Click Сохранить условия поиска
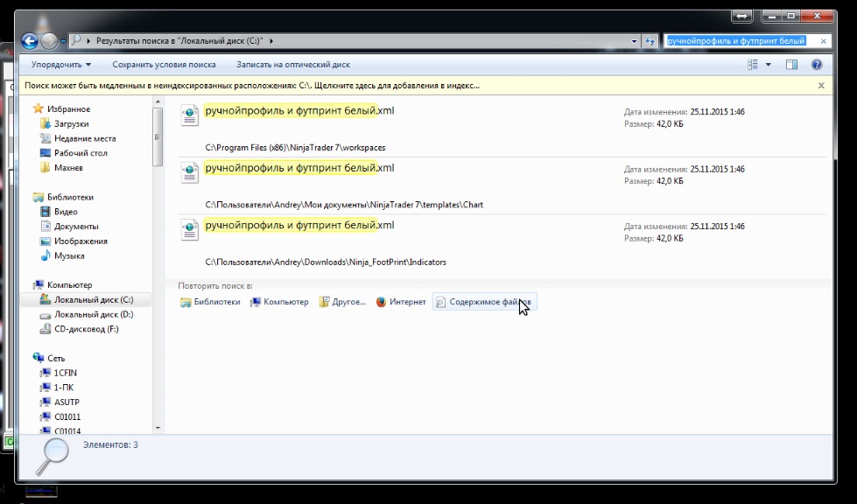857x504 pixels. click(x=164, y=65)
